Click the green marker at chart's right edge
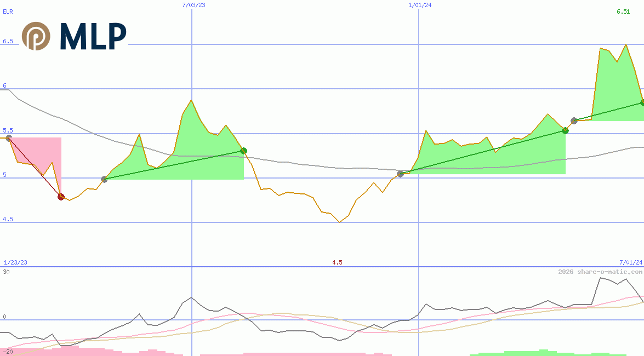644x356 pixels. click(x=642, y=103)
